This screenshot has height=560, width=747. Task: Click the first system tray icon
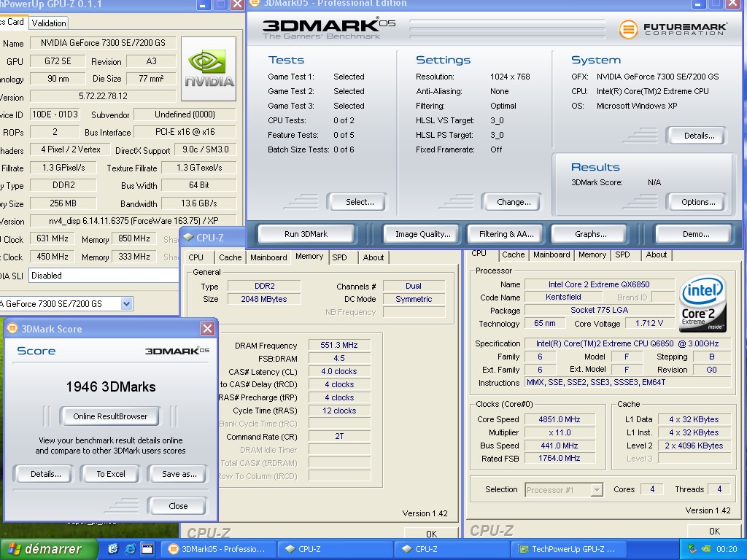(692, 549)
